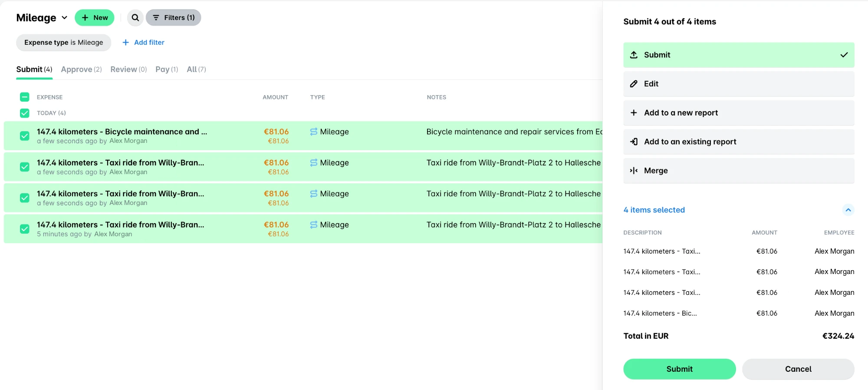Uncheck the TODAY (4) group checkbox
The height and width of the screenshot is (390, 868).
pos(25,113)
